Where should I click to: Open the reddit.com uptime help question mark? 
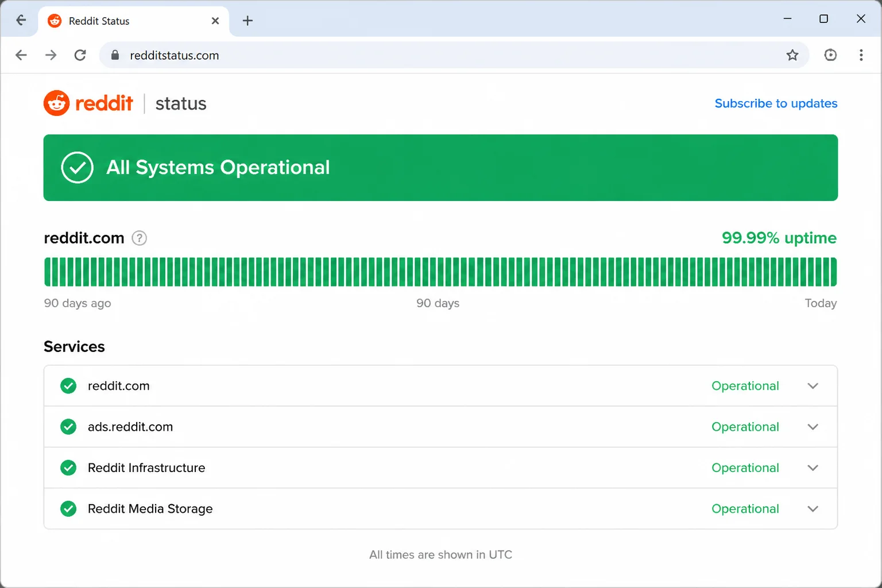pos(140,238)
